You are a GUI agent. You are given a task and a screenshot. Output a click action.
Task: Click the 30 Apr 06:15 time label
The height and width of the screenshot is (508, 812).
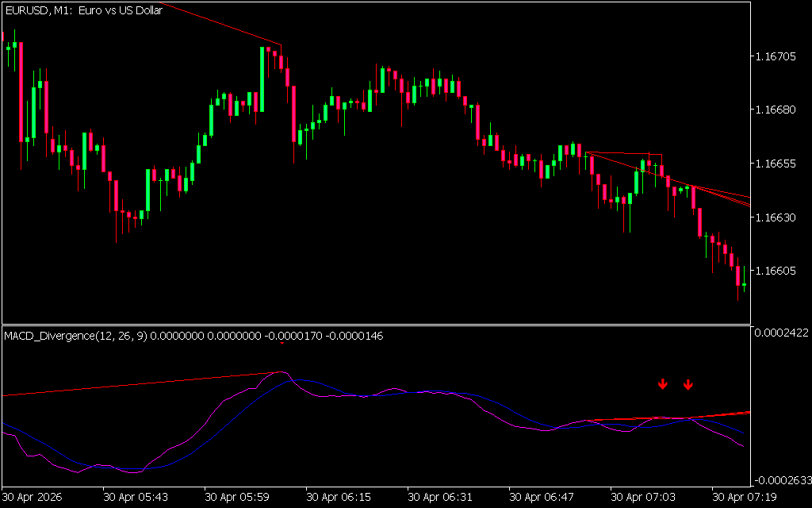click(338, 497)
